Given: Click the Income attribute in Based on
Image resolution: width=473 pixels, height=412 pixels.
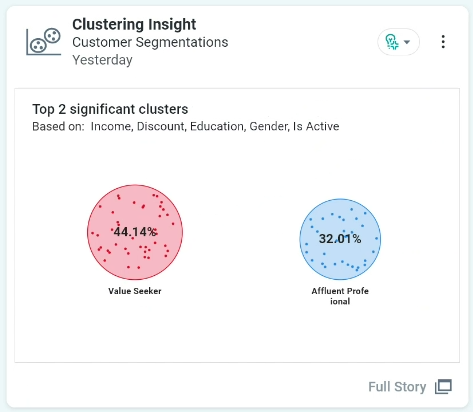Looking at the screenshot, I should click(x=111, y=126).
